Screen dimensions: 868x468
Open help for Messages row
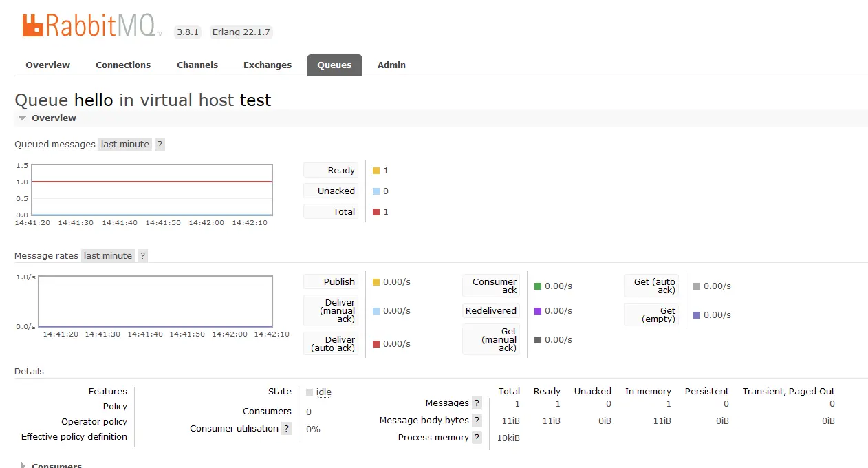[x=477, y=403]
